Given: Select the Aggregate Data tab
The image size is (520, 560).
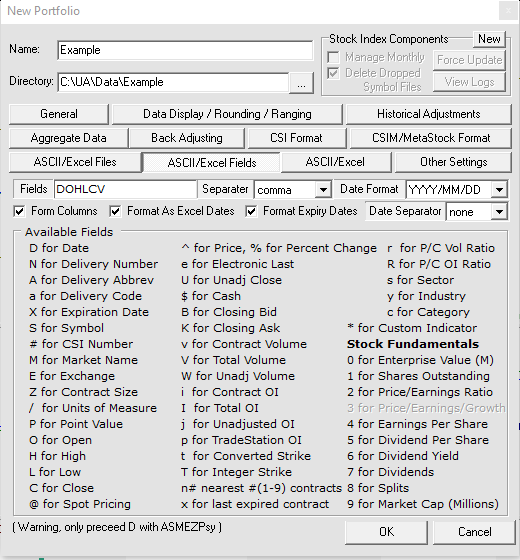Looking at the screenshot, I should 68,138.
